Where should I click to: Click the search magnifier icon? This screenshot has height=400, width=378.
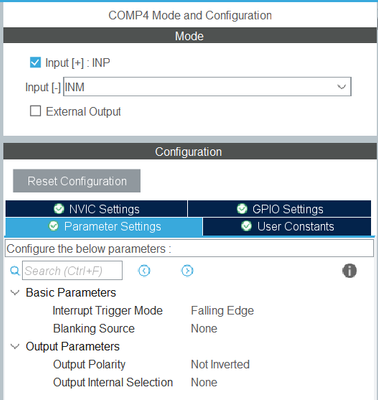pos(15,271)
